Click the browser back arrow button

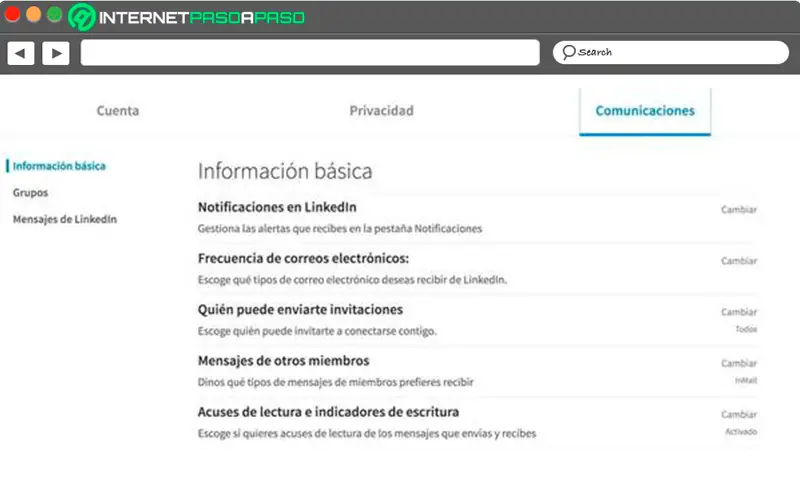pyautogui.click(x=21, y=53)
